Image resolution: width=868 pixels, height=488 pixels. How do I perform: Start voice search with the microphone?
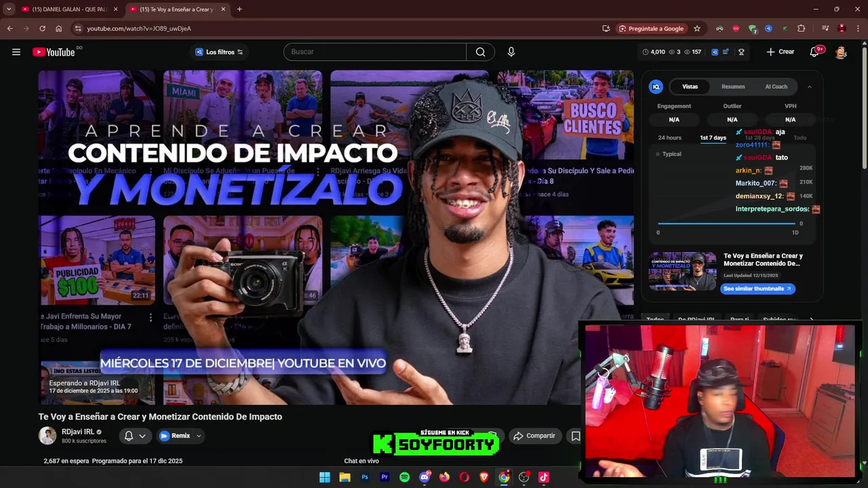[511, 52]
